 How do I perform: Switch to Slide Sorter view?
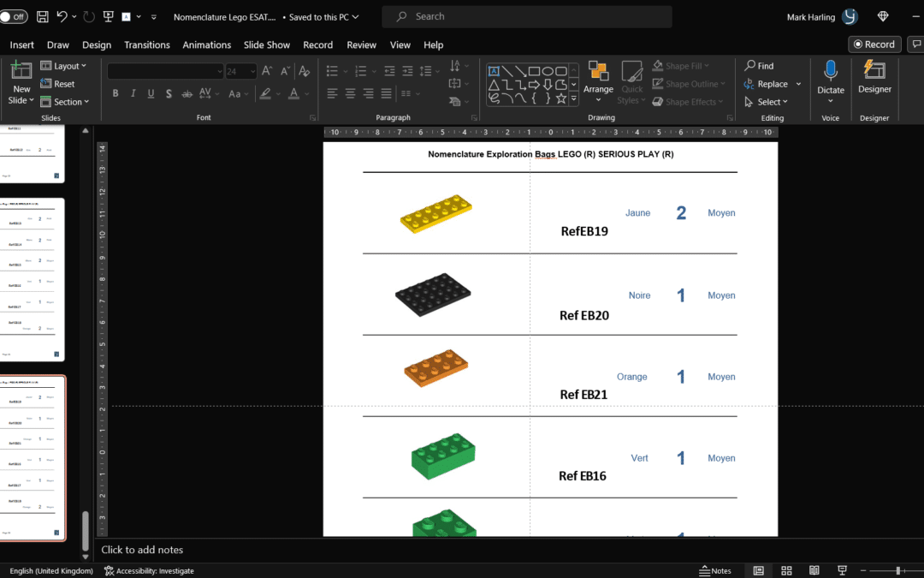(786, 570)
